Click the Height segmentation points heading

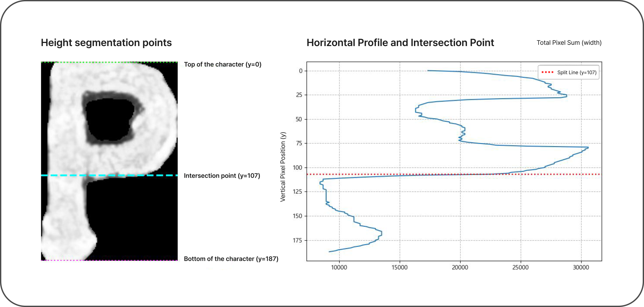point(106,43)
